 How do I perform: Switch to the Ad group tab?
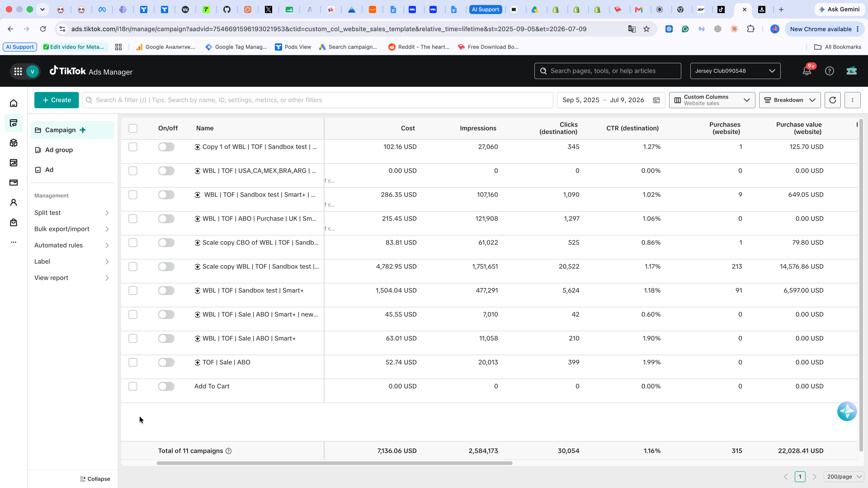(x=72, y=150)
